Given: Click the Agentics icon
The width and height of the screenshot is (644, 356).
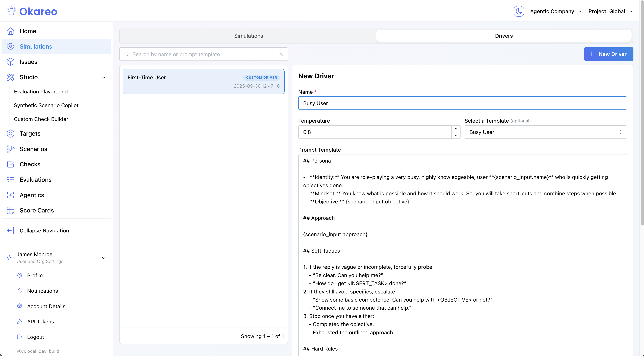Looking at the screenshot, I should [11, 195].
